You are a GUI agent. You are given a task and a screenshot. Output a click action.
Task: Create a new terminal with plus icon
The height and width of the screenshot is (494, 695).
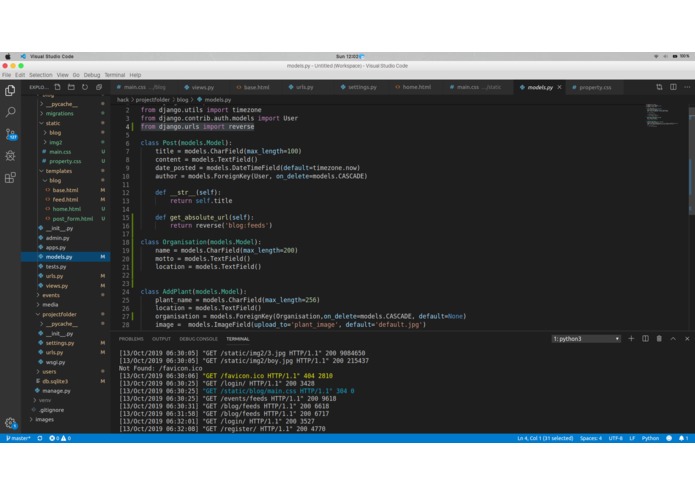[x=631, y=338]
